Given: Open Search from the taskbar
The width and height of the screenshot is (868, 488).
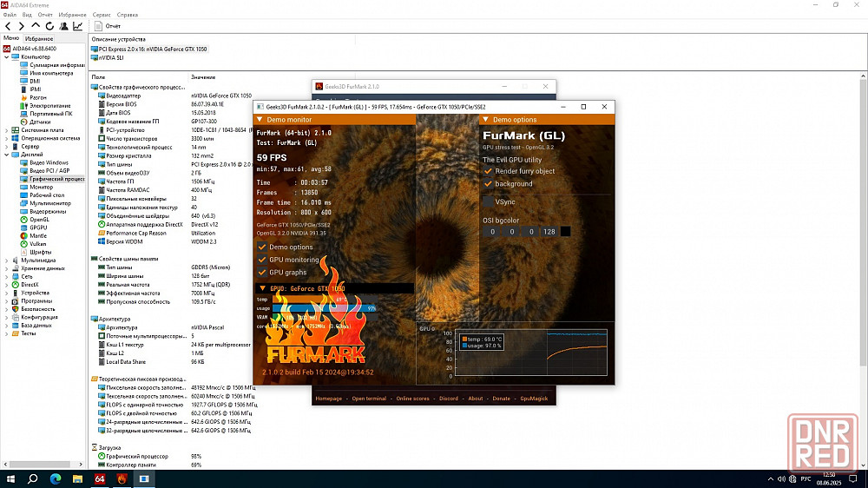Looking at the screenshot, I should [x=33, y=478].
